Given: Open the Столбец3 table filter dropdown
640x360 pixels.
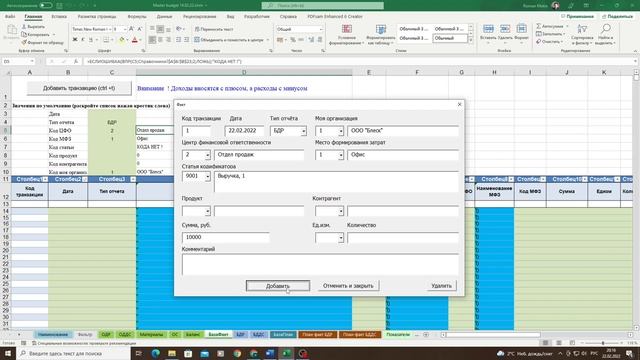Looking at the screenshot, I should (x=133, y=179).
